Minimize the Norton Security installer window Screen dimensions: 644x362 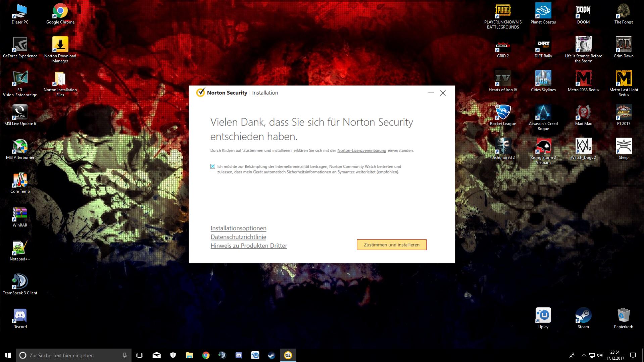[x=431, y=93]
